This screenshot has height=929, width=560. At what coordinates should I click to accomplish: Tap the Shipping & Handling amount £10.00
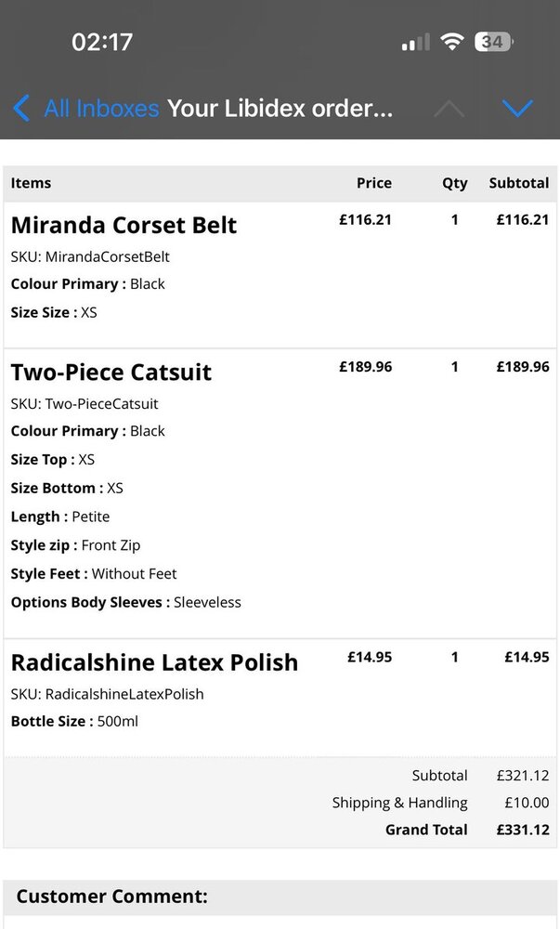click(x=526, y=803)
